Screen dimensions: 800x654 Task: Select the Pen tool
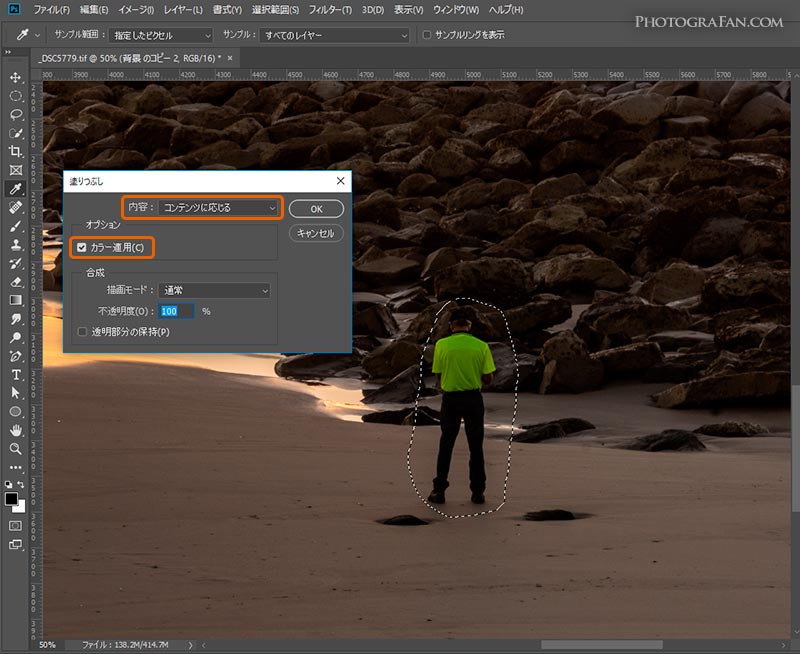pos(16,356)
